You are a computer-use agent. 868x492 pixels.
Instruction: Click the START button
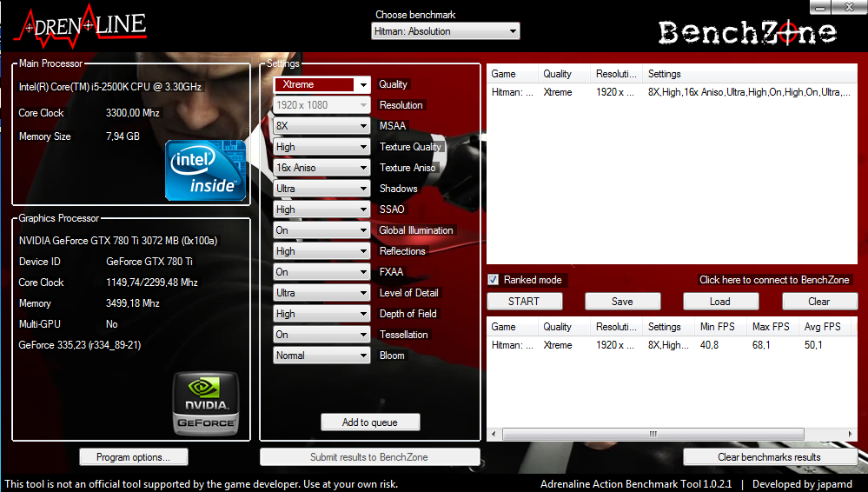coord(524,302)
